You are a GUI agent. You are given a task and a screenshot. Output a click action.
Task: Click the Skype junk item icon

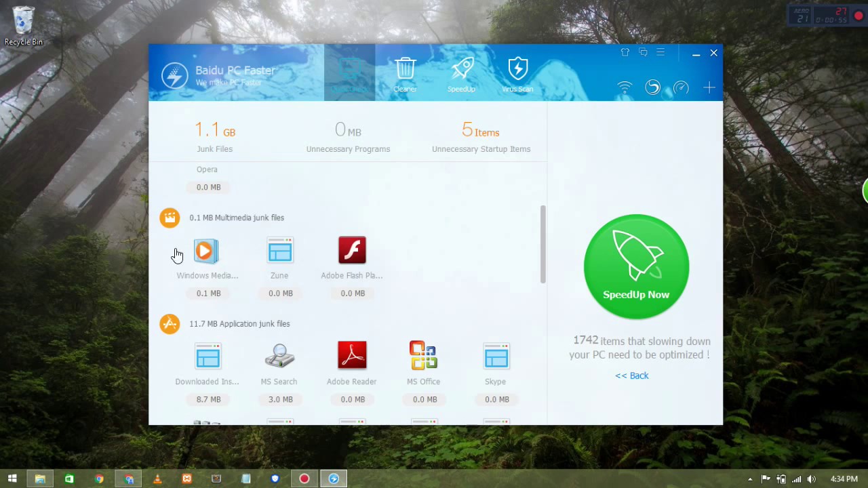tap(496, 357)
